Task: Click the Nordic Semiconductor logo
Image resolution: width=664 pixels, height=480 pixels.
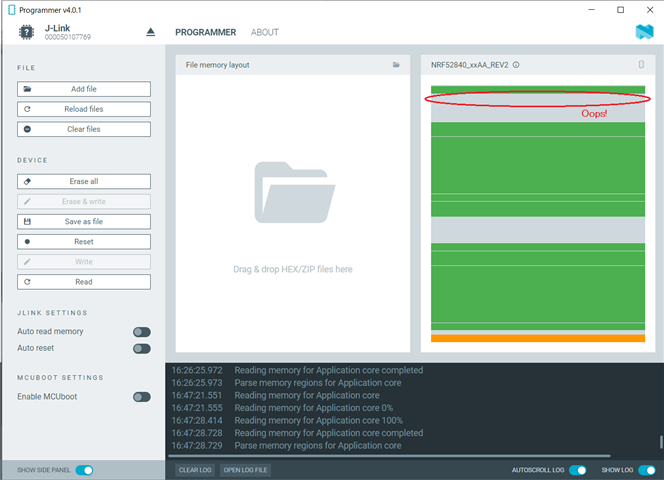Action: tap(645, 32)
